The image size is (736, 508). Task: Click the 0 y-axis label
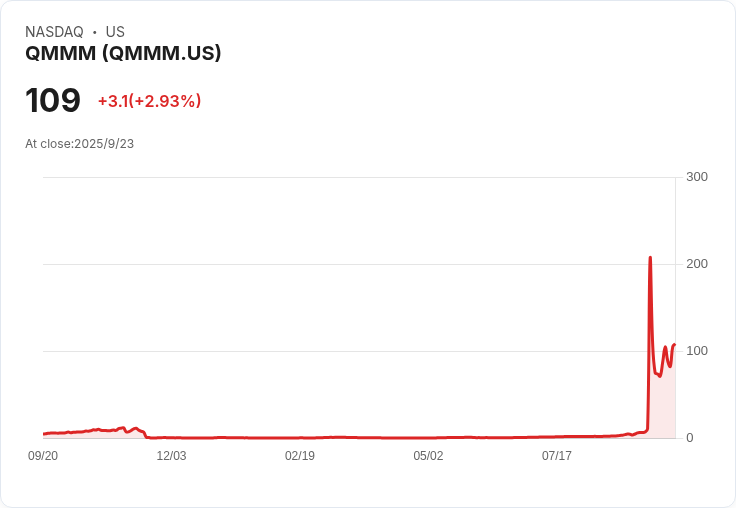pos(690,438)
